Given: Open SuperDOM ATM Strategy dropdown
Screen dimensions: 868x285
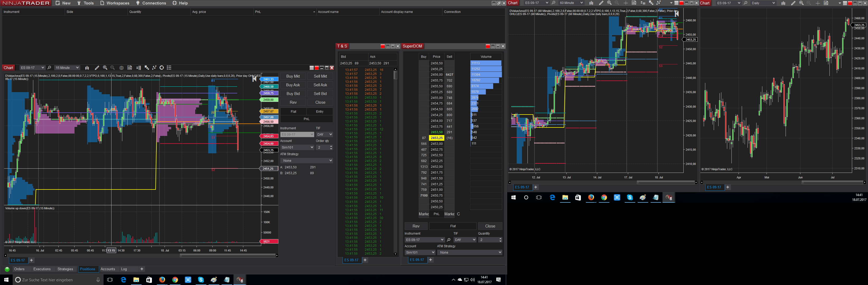Looking at the screenshot, I should click(470, 252).
